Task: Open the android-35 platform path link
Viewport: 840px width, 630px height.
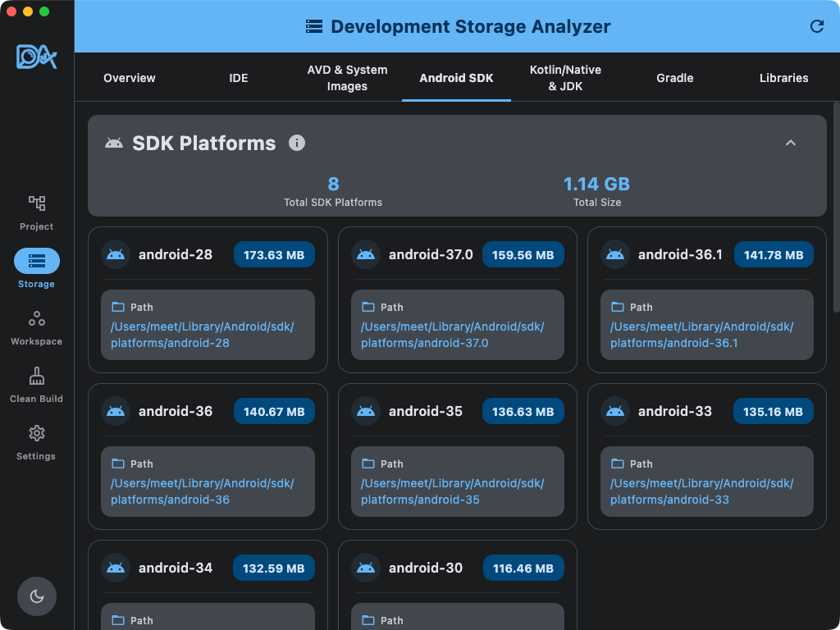Action: [453, 491]
